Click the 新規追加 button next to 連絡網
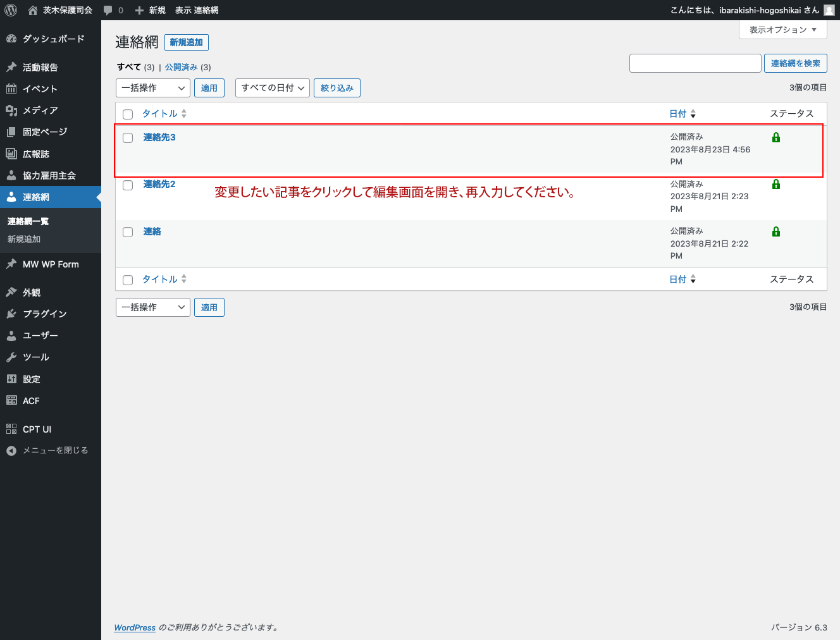Screen dimensions: 840x640 click(x=186, y=42)
